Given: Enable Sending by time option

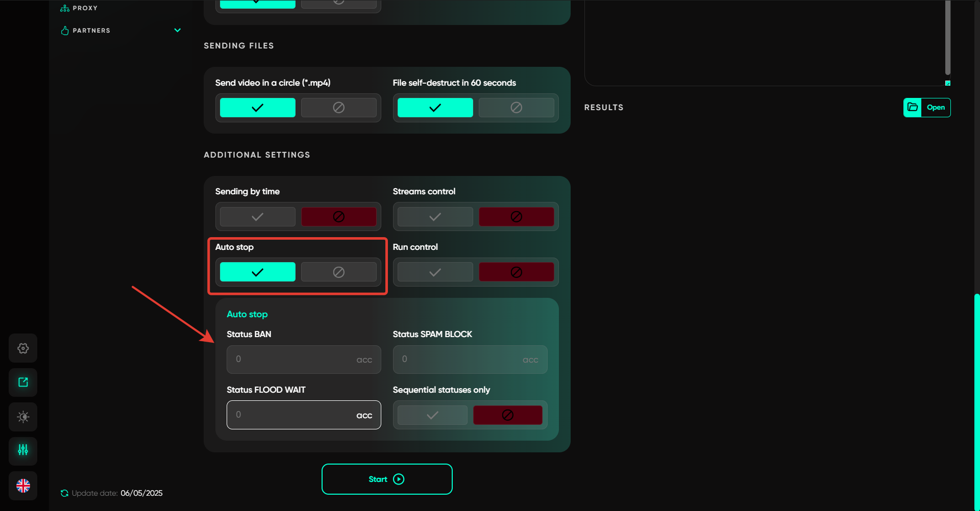Looking at the screenshot, I should [258, 217].
